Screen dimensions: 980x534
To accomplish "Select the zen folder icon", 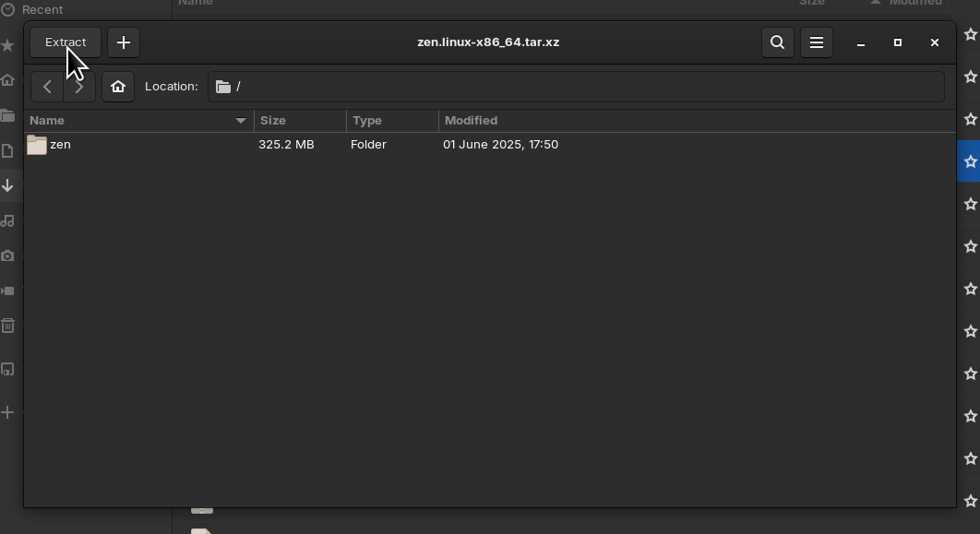I will (37, 145).
